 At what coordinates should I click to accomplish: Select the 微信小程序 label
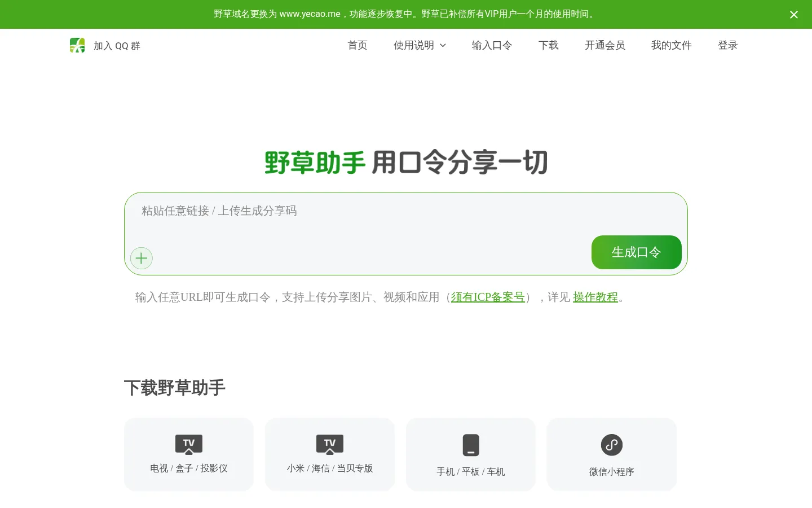[x=612, y=472]
